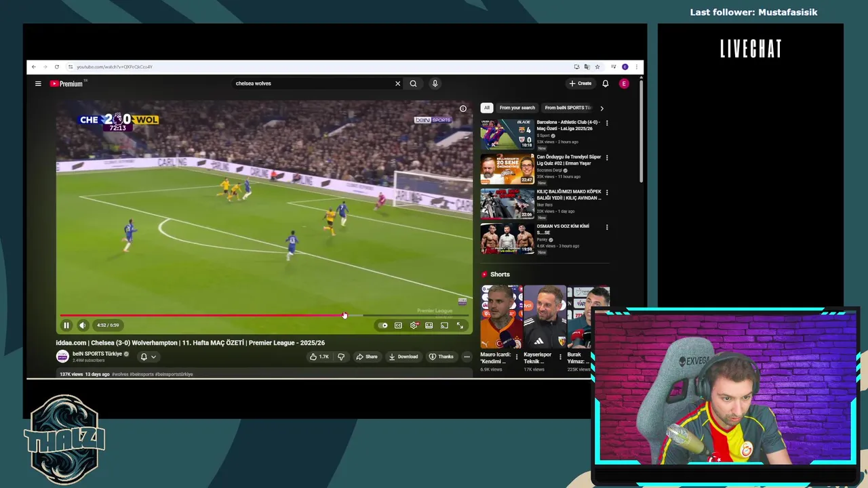868x488 pixels.
Task: Click the video time display 4:52 / 6:59
Action: 108,325
